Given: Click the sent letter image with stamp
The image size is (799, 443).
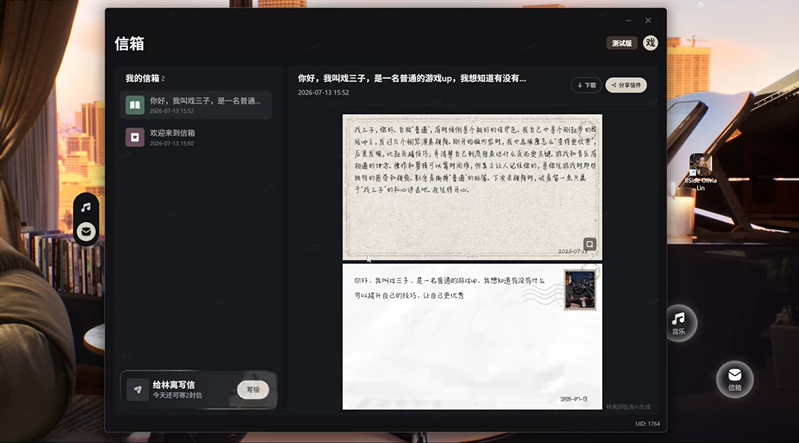Looking at the screenshot, I should pos(472,336).
